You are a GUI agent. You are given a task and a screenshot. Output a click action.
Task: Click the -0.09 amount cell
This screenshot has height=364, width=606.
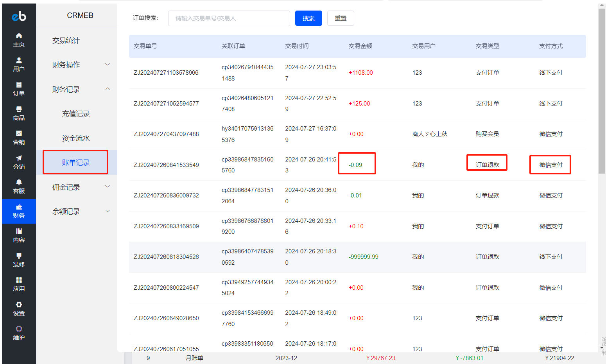(355, 165)
